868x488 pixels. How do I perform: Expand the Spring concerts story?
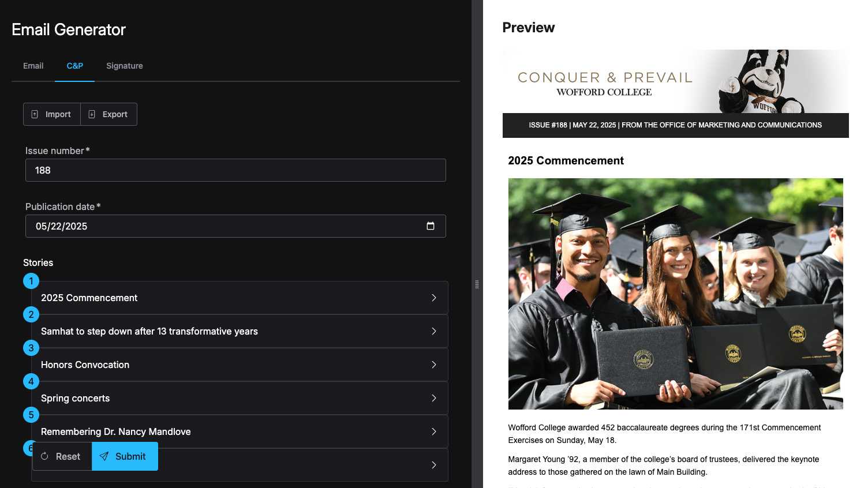[433, 398]
